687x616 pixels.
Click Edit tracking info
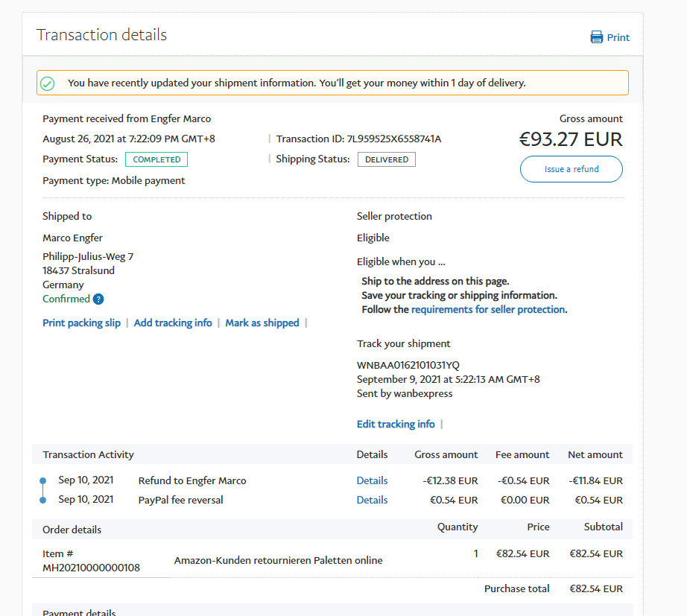[396, 424]
